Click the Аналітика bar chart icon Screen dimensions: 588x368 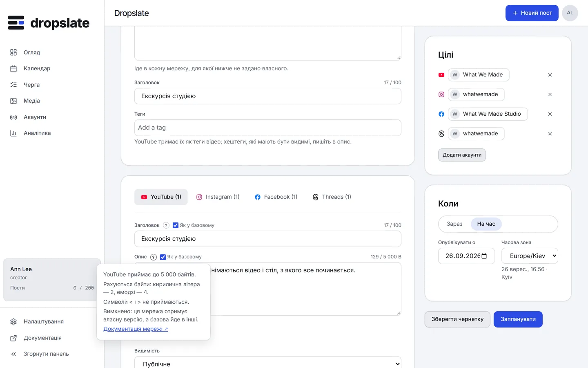tap(13, 133)
